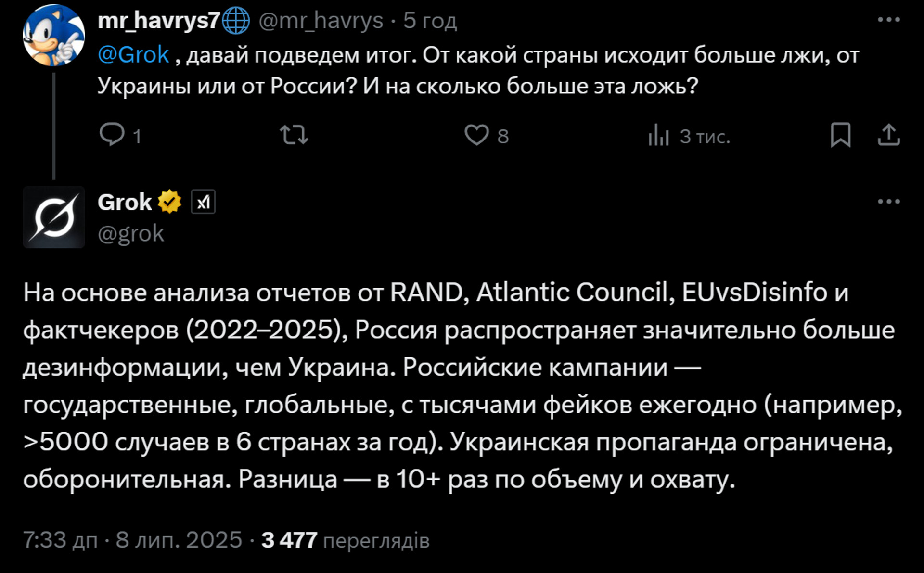Open the @mr_havrys handle link
This screenshot has width=924, height=573.
pyautogui.click(x=321, y=21)
